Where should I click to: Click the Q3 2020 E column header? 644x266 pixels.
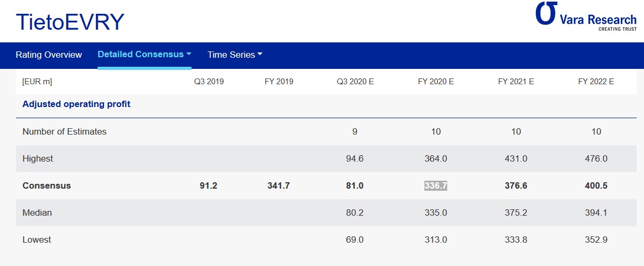click(x=355, y=82)
